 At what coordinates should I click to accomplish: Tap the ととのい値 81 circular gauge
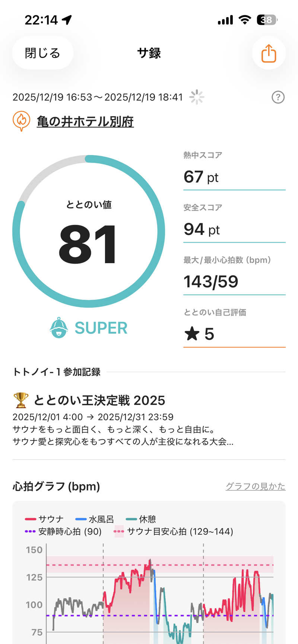[88, 232]
